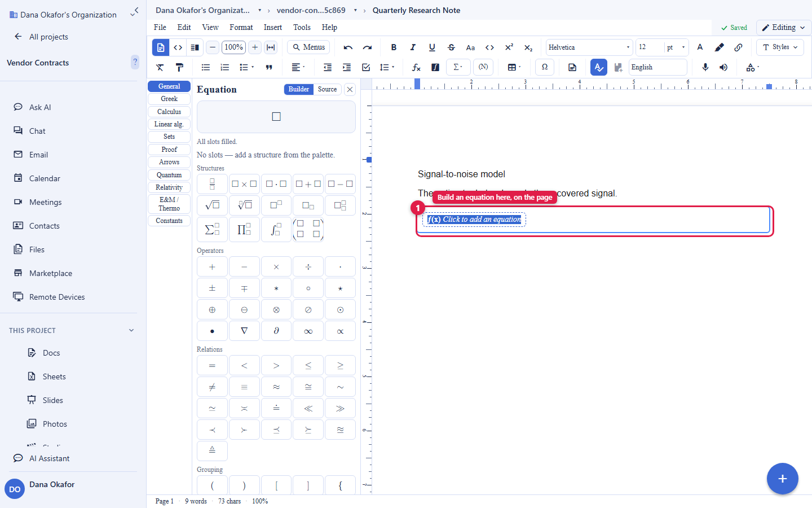This screenshot has height=508, width=812.
Task: Undo the last action
Action: [x=348, y=47]
